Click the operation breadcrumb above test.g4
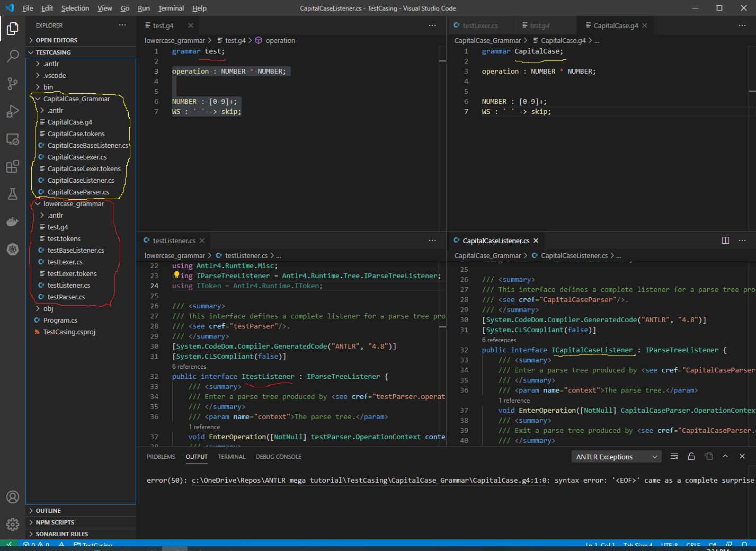Viewport: 756px width, 551px height. [x=281, y=40]
